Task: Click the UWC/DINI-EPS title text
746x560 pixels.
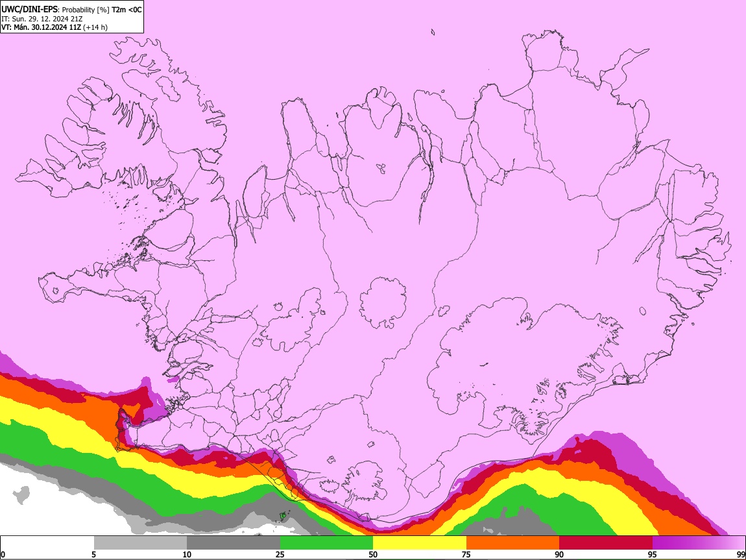Action: click(x=29, y=10)
